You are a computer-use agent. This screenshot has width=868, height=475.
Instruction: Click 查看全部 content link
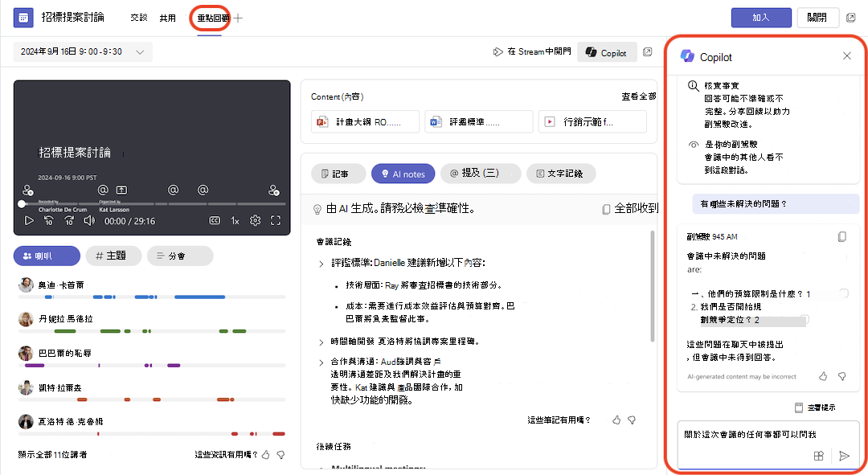point(639,96)
